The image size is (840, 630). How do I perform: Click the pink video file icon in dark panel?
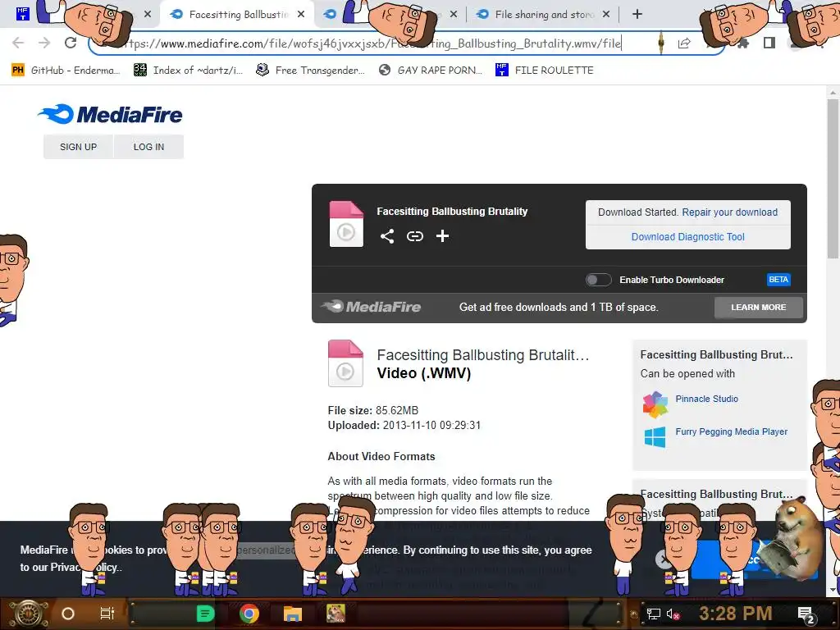[x=346, y=224]
